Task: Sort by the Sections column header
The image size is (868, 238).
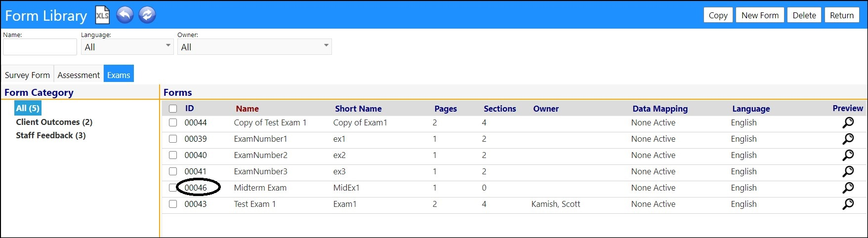Action: point(499,109)
